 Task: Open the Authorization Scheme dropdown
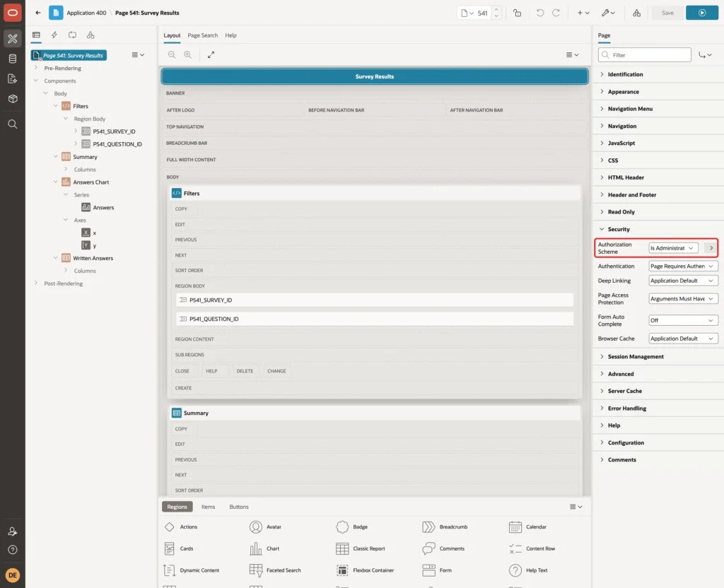point(673,248)
